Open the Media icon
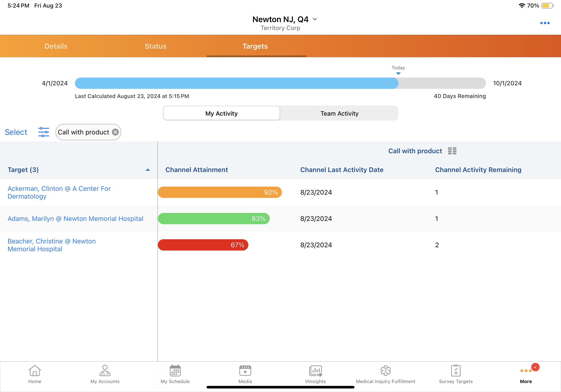Viewport: 561px width, 392px height. tap(245, 371)
